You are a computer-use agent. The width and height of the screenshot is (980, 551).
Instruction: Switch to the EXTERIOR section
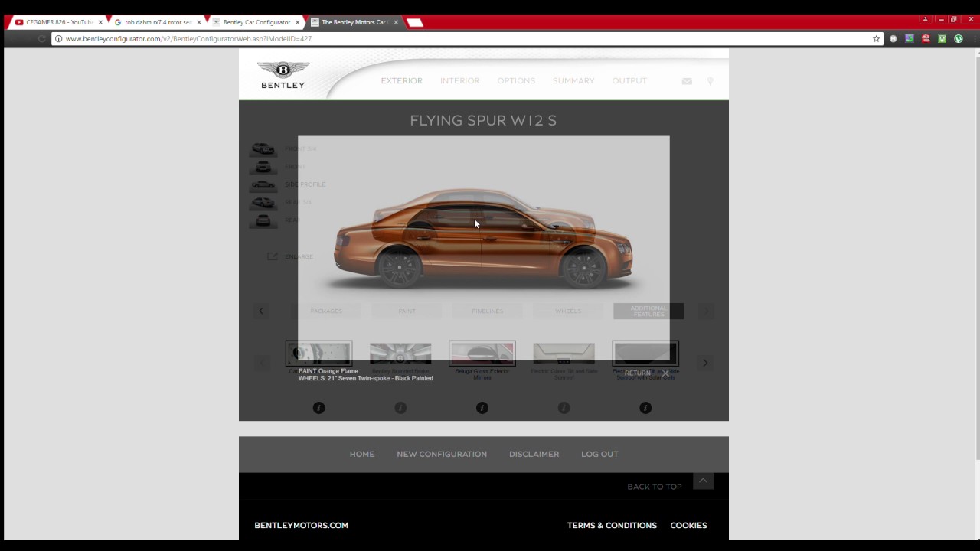pyautogui.click(x=401, y=80)
